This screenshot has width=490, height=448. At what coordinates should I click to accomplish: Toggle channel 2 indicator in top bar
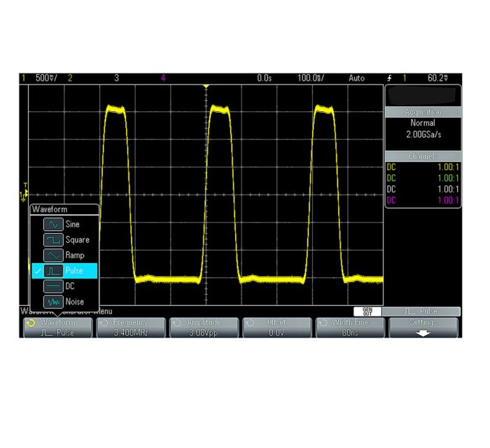(x=69, y=78)
